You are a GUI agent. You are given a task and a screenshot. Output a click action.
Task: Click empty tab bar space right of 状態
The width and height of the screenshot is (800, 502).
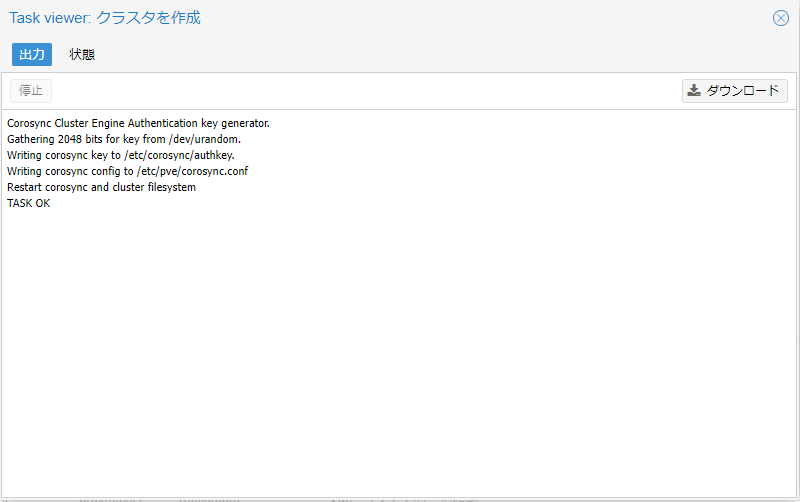click(400, 54)
